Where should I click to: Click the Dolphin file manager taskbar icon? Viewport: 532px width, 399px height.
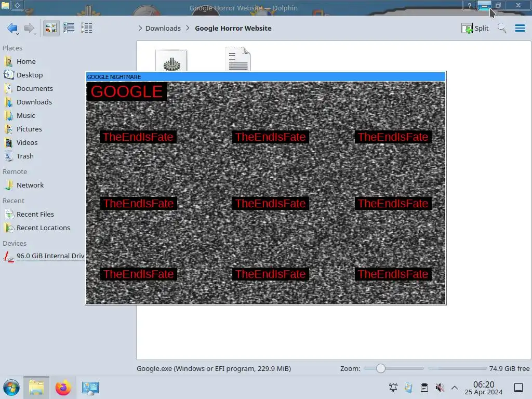tap(36, 388)
